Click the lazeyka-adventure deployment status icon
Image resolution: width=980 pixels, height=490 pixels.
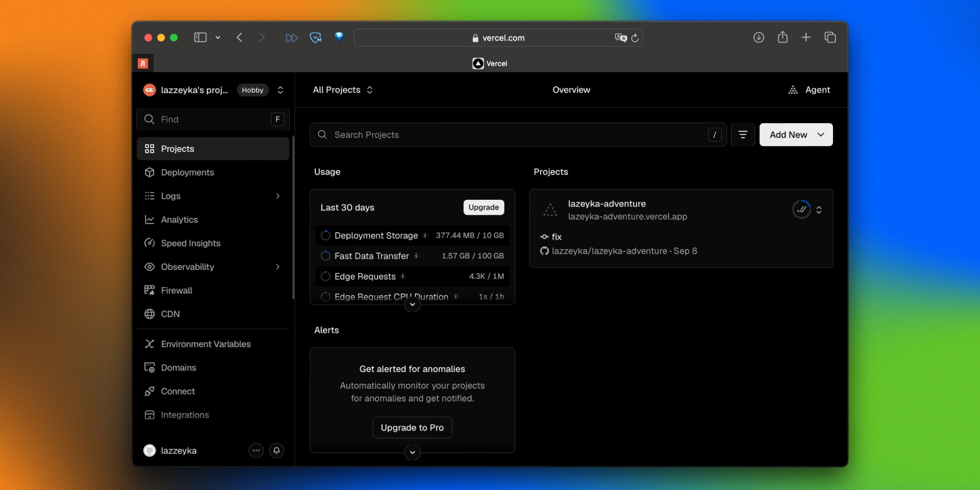click(x=801, y=209)
